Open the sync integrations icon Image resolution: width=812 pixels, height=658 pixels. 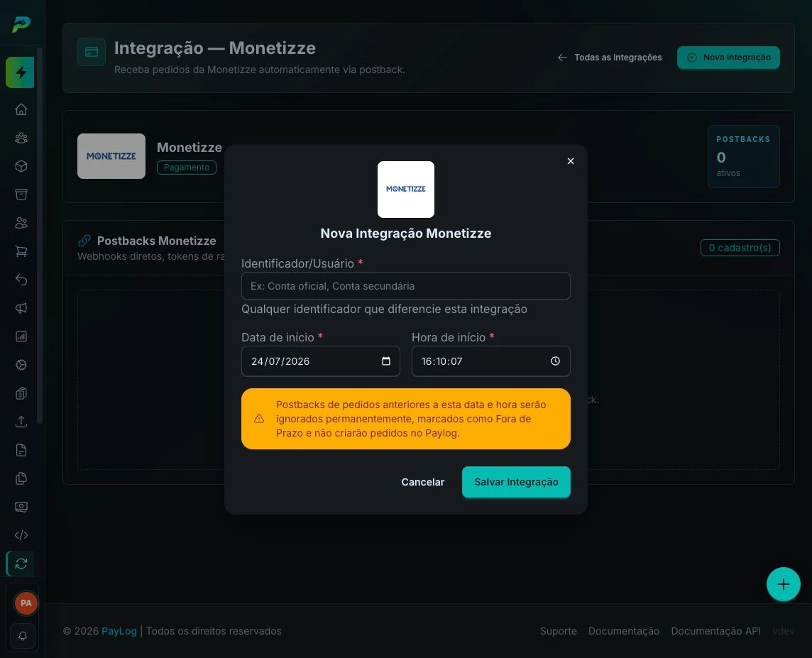(x=21, y=564)
